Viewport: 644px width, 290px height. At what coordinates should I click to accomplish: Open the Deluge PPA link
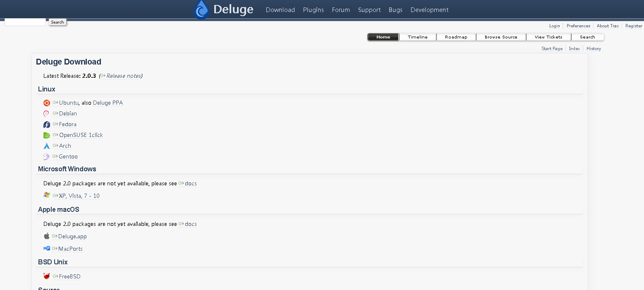(x=108, y=103)
